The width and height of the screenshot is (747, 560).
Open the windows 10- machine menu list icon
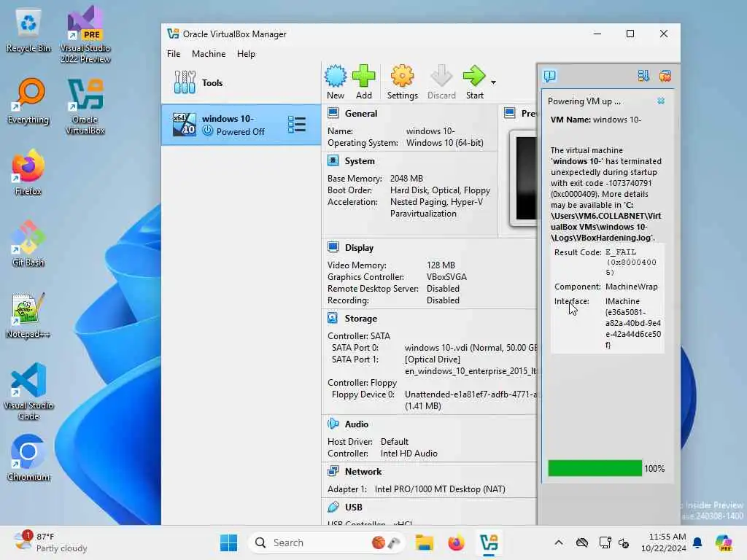296,125
